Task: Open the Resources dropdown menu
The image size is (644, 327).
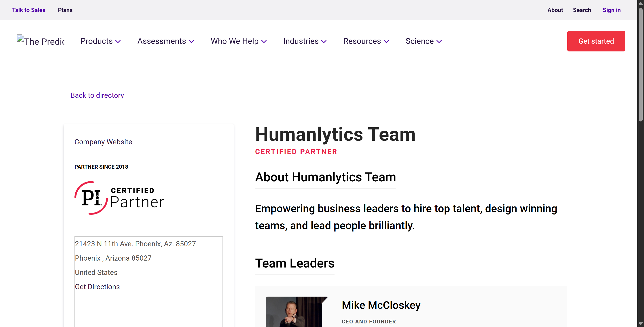Action: click(x=366, y=41)
